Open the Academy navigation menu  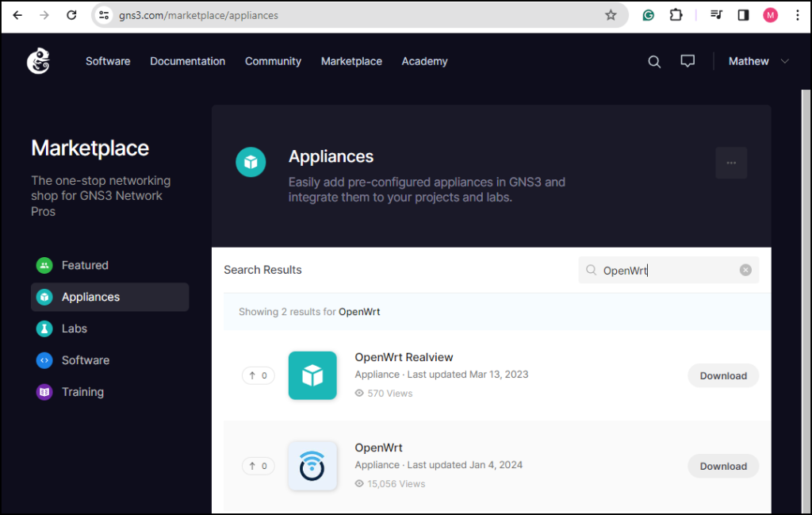425,61
